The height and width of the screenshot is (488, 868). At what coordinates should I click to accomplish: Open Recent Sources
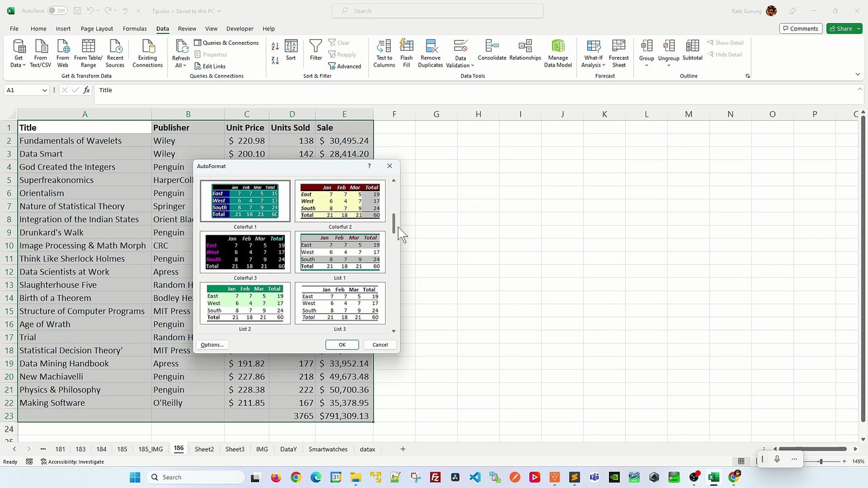(x=115, y=54)
